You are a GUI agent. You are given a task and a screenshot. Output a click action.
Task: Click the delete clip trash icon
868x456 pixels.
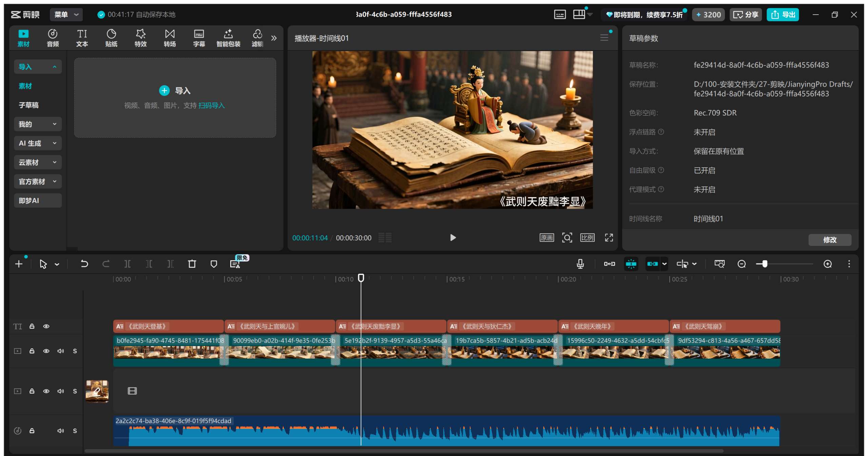tap(192, 264)
